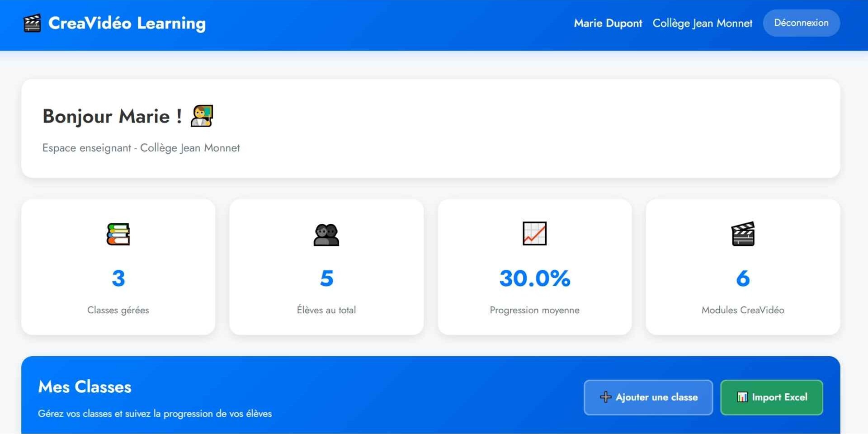Click the value 5 for students

326,278
